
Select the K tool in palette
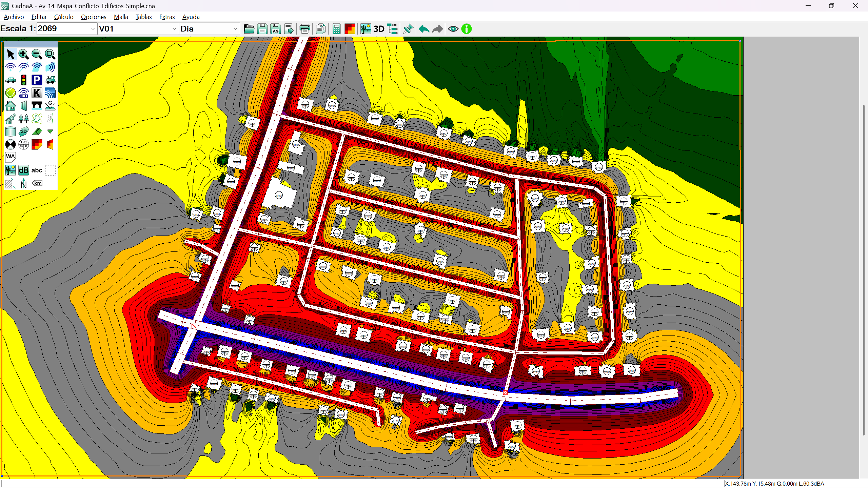point(37,93)
